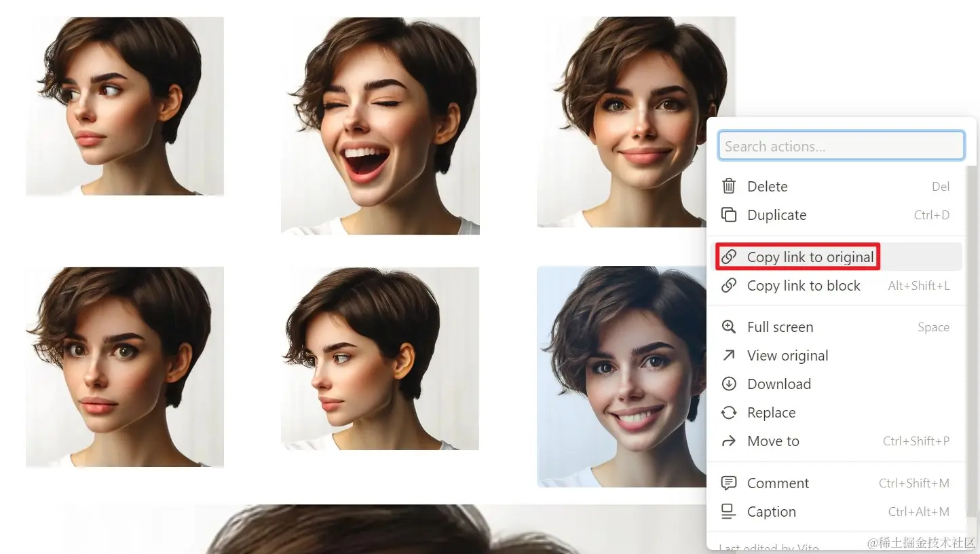
Task: Click the Replace circular arrows icon
Action: pos(729,412)
